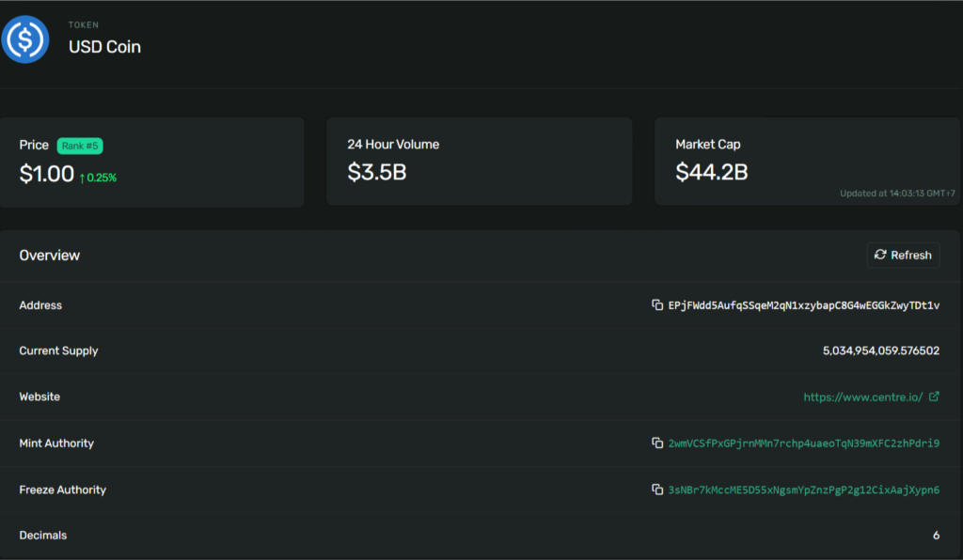Open the Mint Authority address link
Screen dimensions: 963x560
pos(803,443)
